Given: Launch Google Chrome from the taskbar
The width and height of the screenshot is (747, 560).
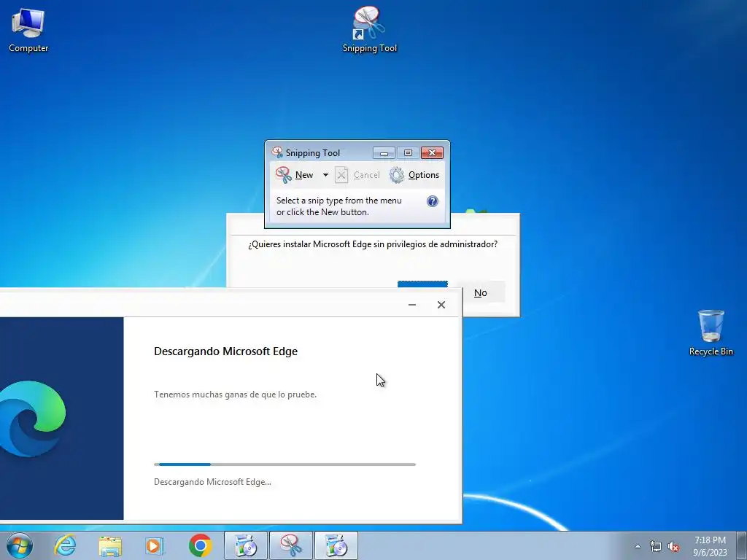Looking at the screenshot, I should pos(201,545).
